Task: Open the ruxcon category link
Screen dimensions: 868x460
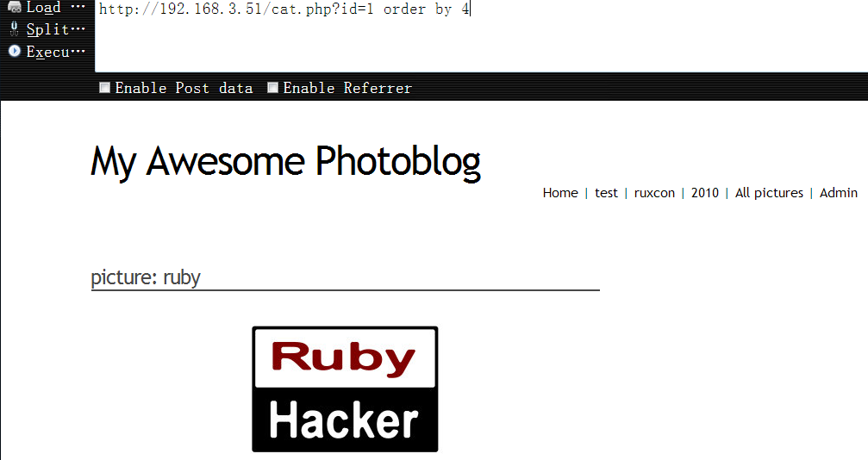Action: (x=654, y=193)
